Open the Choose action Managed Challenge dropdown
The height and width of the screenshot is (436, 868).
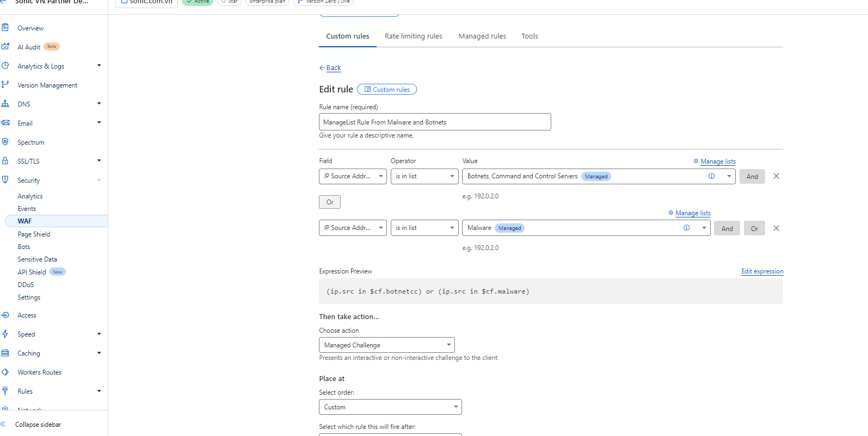tap(386, 345)
